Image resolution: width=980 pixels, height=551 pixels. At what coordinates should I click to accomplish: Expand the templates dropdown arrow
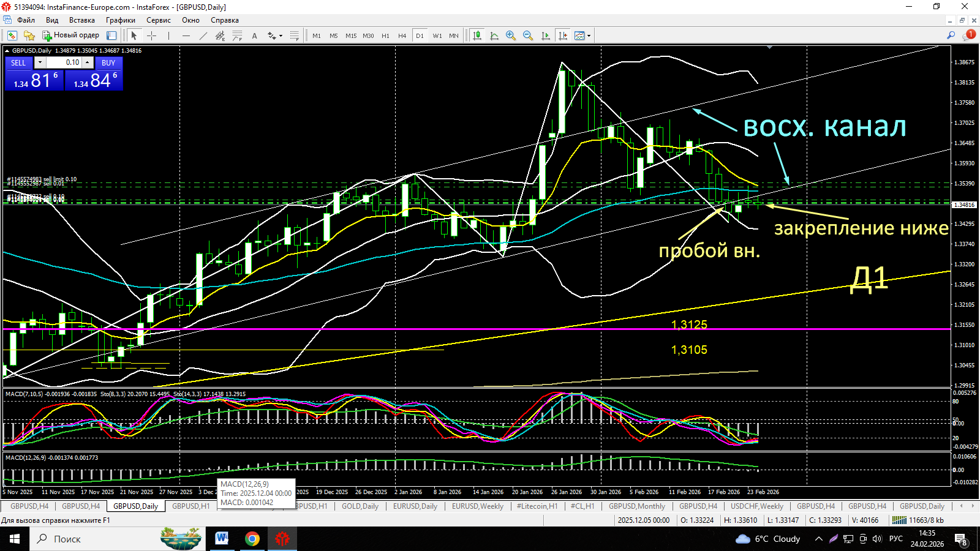click(x=589, y=36)
